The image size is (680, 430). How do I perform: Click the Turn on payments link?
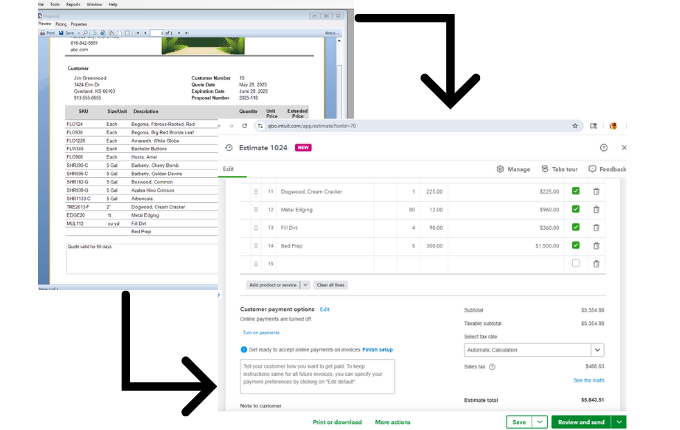pyautogui.click(x=261, y=332)
